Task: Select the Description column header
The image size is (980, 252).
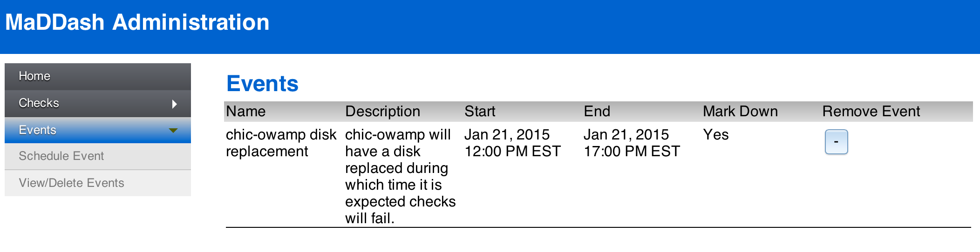Action: (x=383, y=112)
